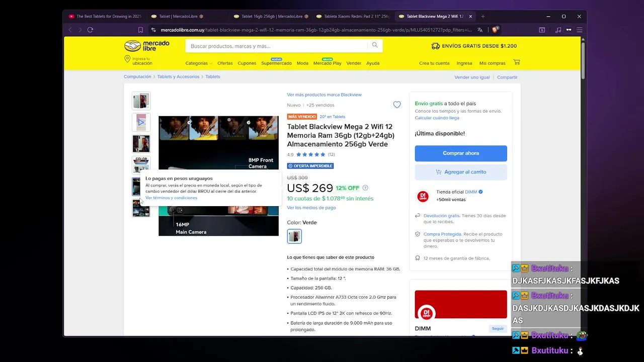Screen dimensions: 644x362
Task: Select the Verde color swatch
Action: 294,236
